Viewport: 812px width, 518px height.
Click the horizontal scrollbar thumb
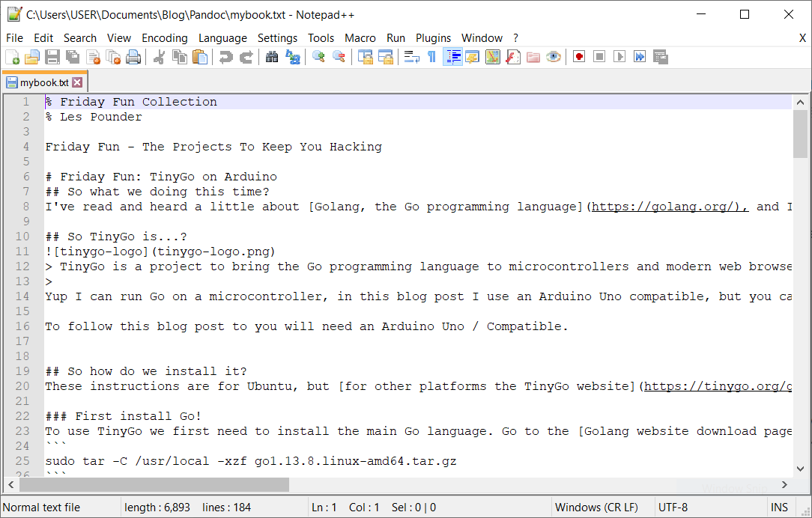(154, 485)
